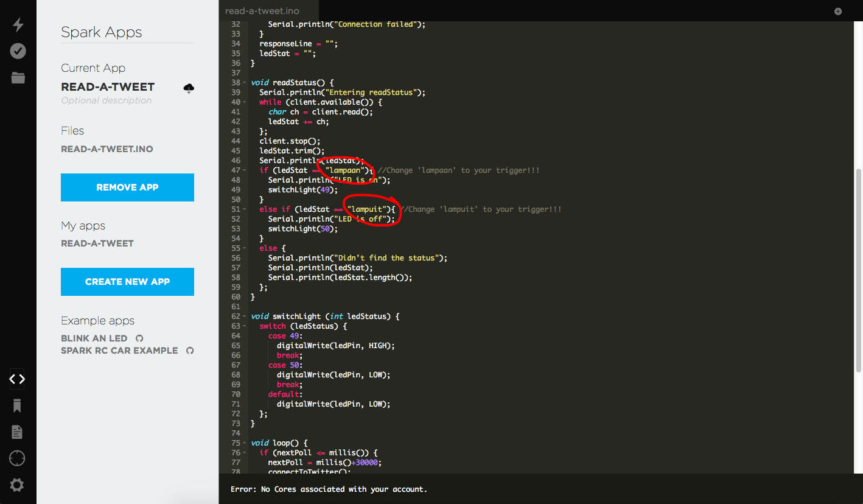
Task: Click the 'case 49:' code line
Action: pos(285,335)
